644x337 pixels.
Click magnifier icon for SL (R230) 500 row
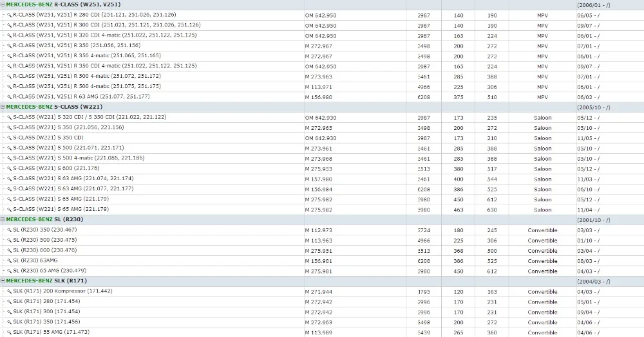tap(9, 241)
